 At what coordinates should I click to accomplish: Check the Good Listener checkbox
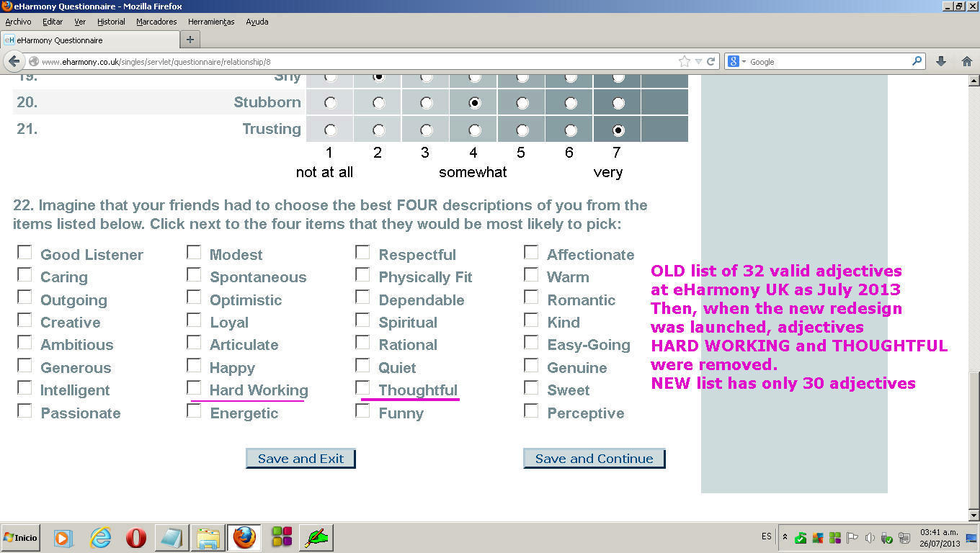click(24, 252)
